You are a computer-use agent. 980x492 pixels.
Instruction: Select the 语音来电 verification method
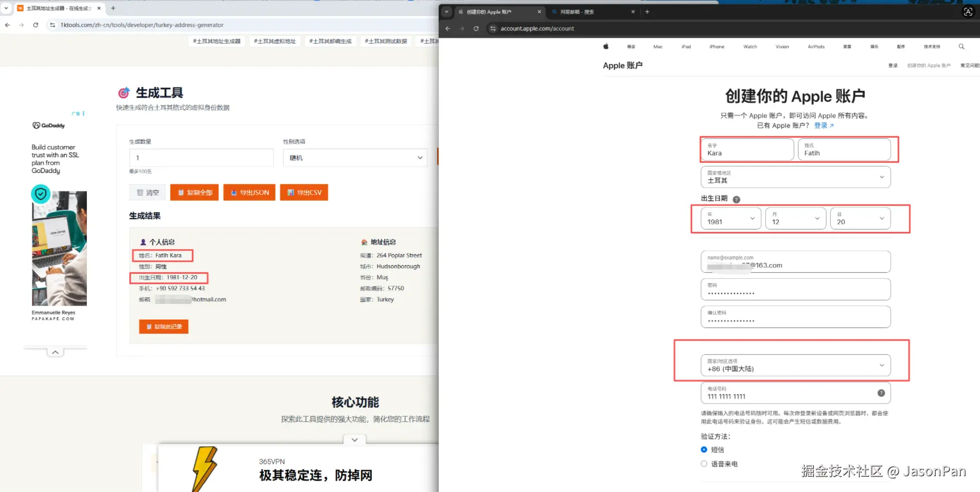(704, 464)
